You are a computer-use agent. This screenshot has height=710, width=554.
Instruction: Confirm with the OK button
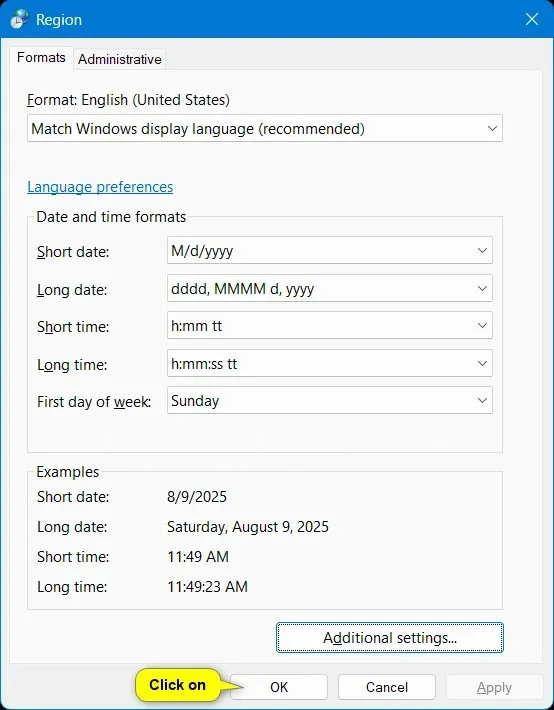click(279, 687)
